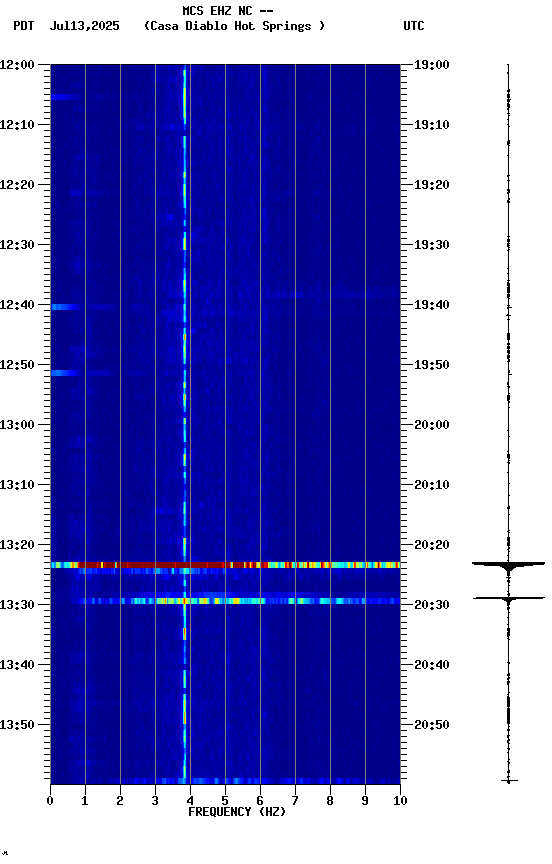The height and width of the screenshot is (864, 552).
Task: Click the large seismogram spike near 20:23
Action: pos(508,566)
